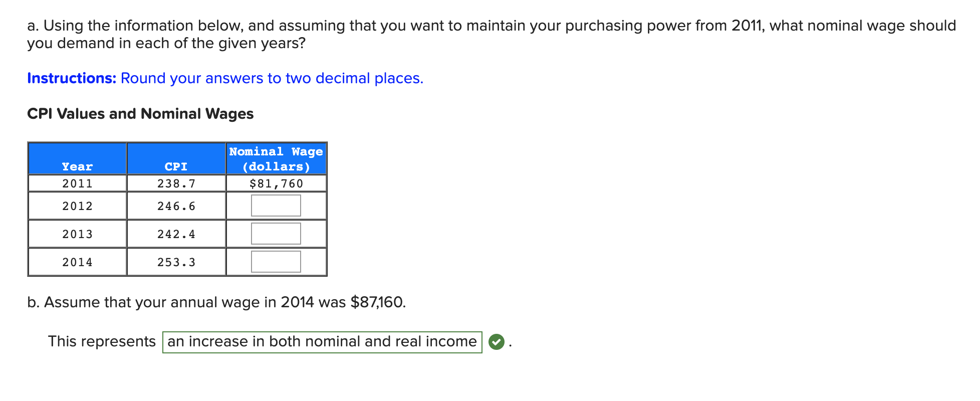Click the Instructions text link

pyautogui.click(x=71, y=78)
